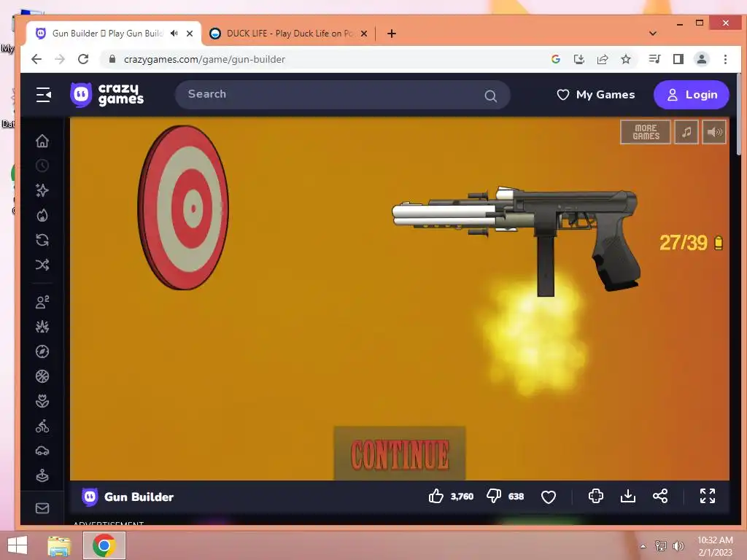
Task: Open Chrome three-dot menu
Action: click(725, 59)
